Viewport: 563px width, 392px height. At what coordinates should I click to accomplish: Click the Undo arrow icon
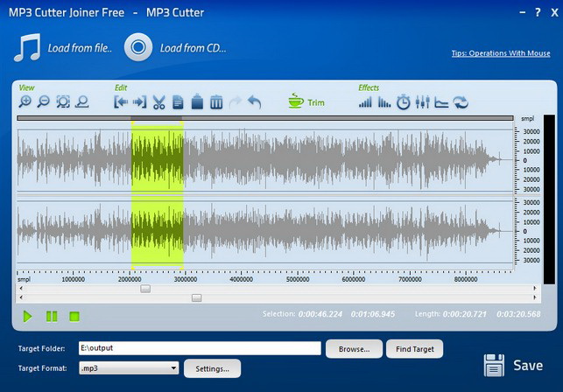pos(254,102)
